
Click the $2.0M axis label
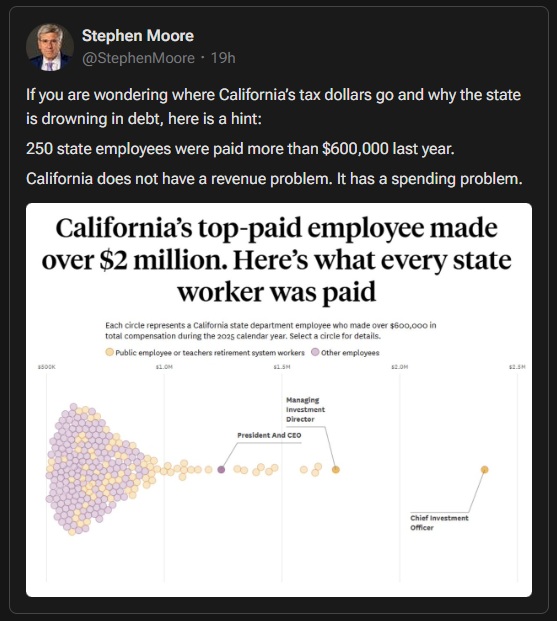(400, 367)
